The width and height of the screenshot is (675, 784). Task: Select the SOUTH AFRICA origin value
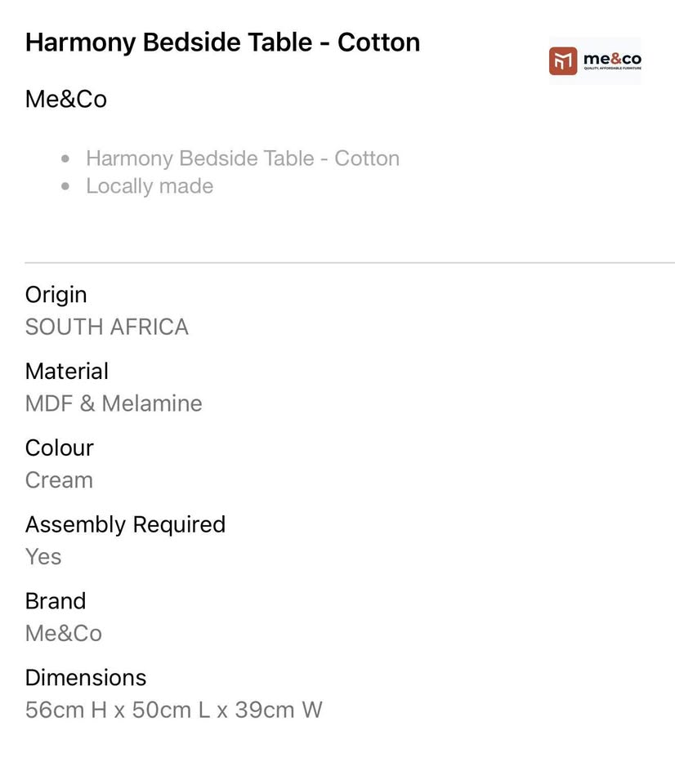pos(107,327)
